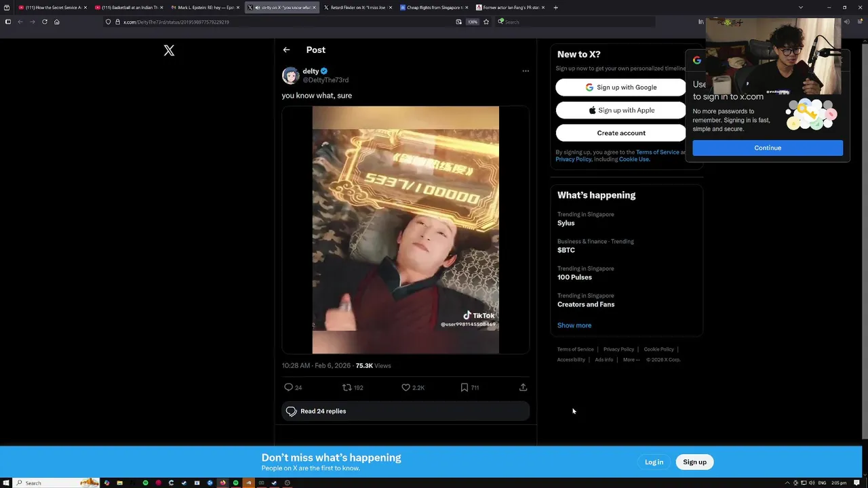868x488 pixels.
Task: Click Sign up with Google
Action: tap(620, 87)
